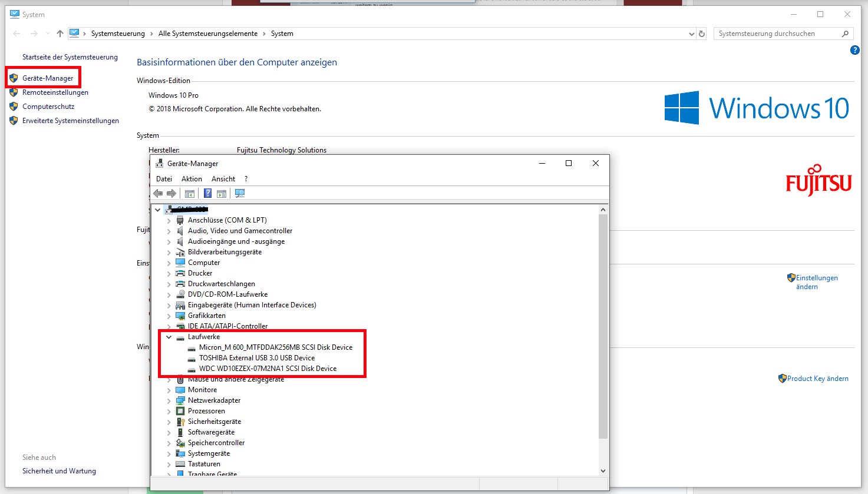Expand the Netzwerkadapter node
This screenshot has height=494, width=868.
pos(169,400)
